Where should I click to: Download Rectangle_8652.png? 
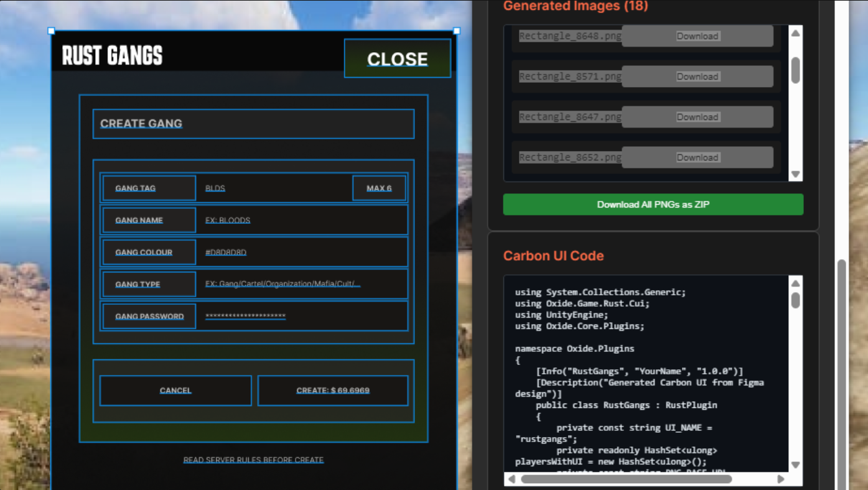point(697,157)
